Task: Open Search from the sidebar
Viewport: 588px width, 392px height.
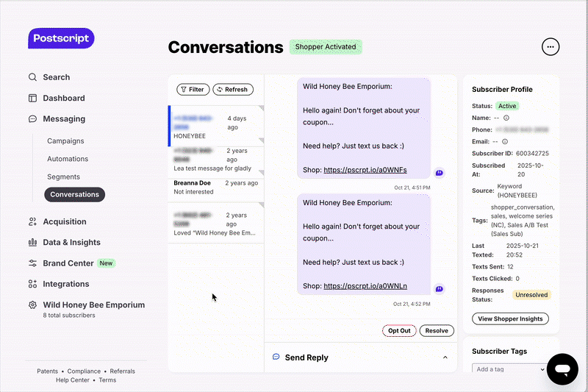Action: (x=57, y=77)
